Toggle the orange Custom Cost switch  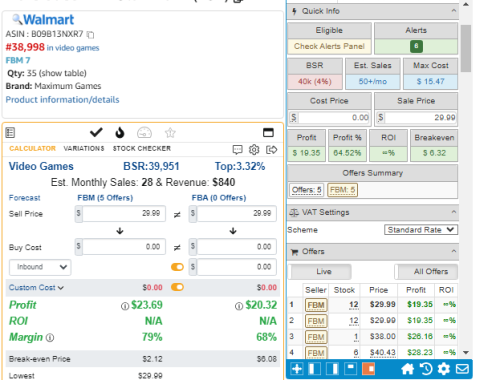[x=177, y=287]
